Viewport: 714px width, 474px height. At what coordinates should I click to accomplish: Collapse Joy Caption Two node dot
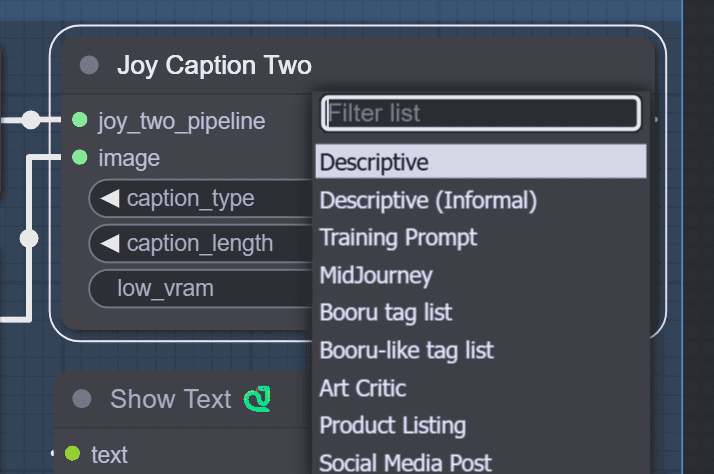(x=89, y=65)
